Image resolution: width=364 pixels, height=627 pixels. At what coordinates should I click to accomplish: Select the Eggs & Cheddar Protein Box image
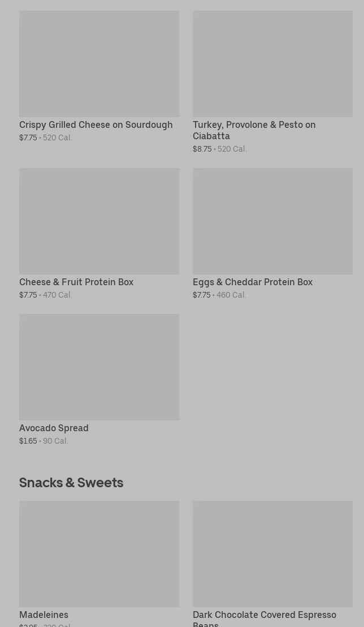click(272, 221)
